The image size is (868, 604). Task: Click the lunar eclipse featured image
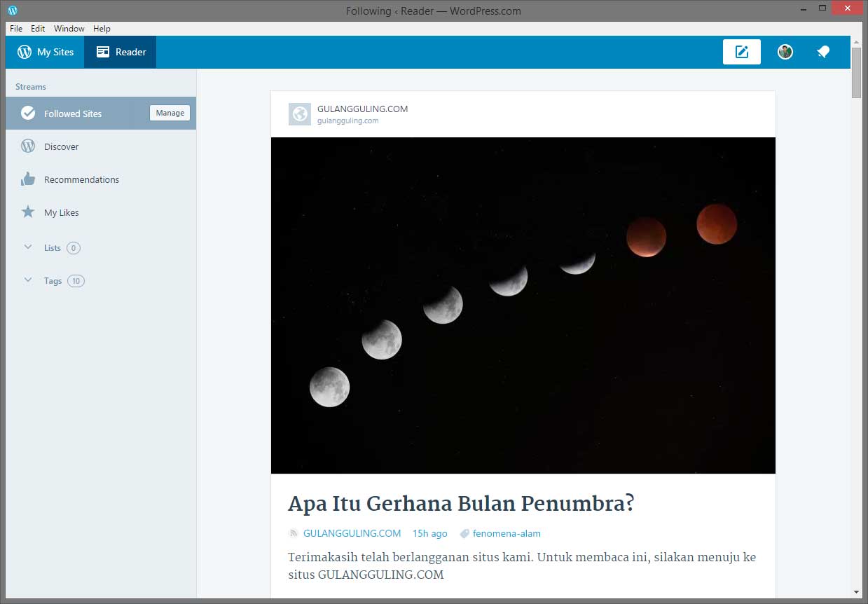523,306
